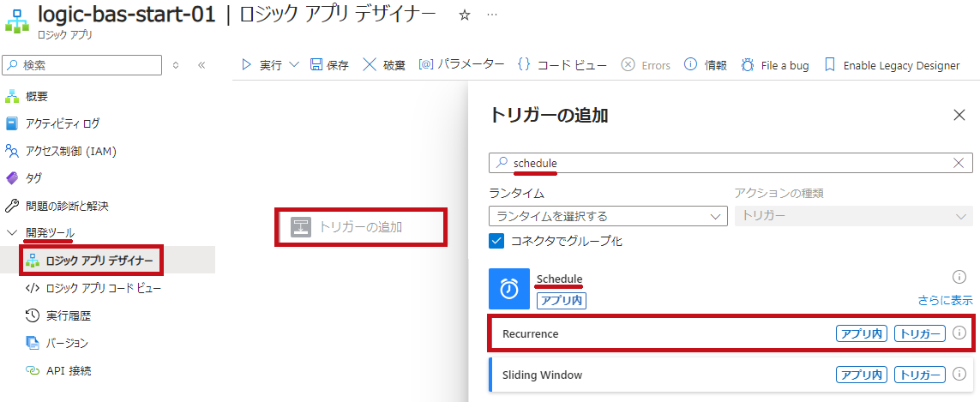This screenshot has height=402, width=980.
Task: Click the トリガーの追加 card on canvas
Action: (x=361, y=227)
